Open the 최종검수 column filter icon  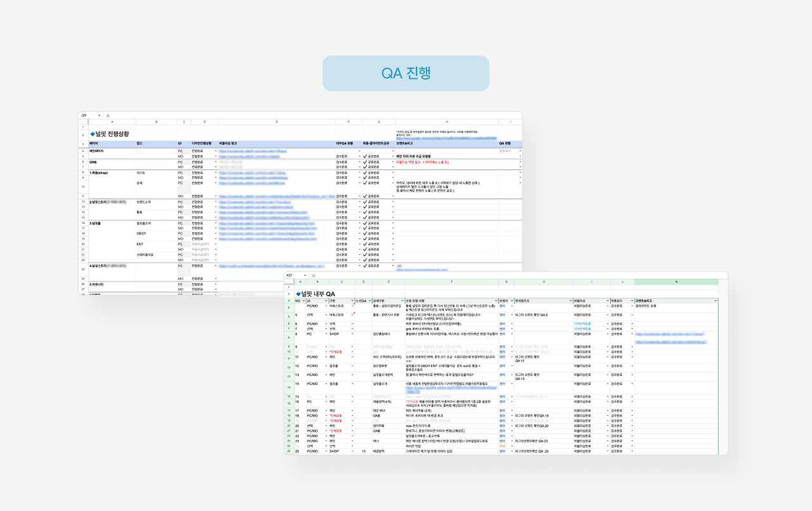click(x=631, y=301)
